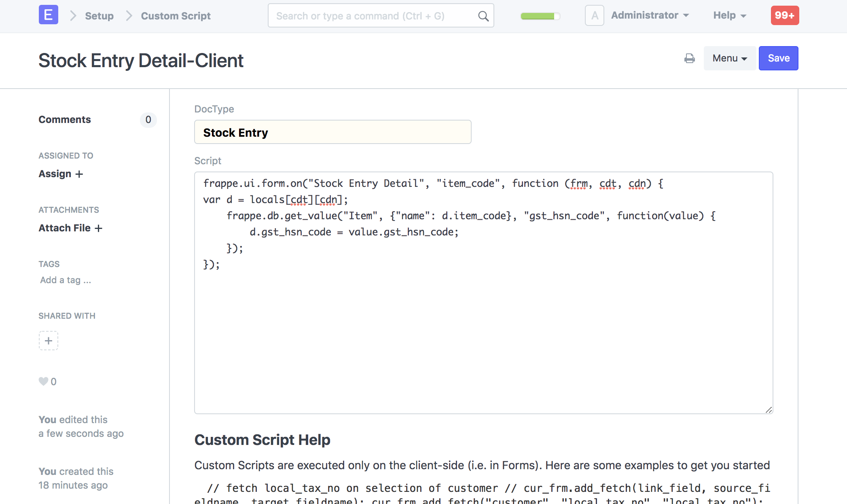Click the plus next to Attach File
The height and width of the screenshot is (504, 847).
click(x=99, y=228)
